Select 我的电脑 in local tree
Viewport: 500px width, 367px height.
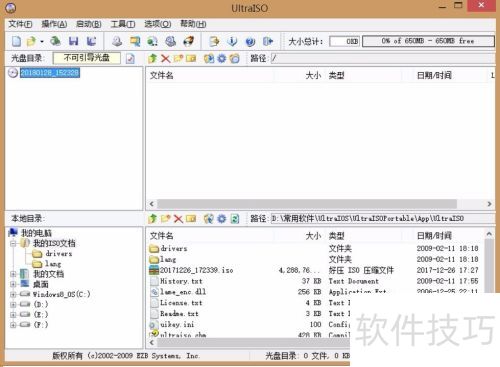36,233
